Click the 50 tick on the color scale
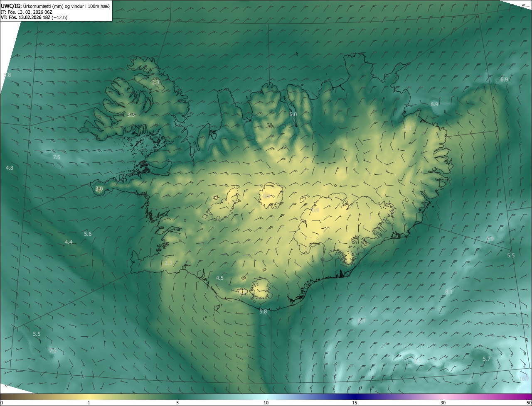This screenshot has width=532, height=406. 529,403
